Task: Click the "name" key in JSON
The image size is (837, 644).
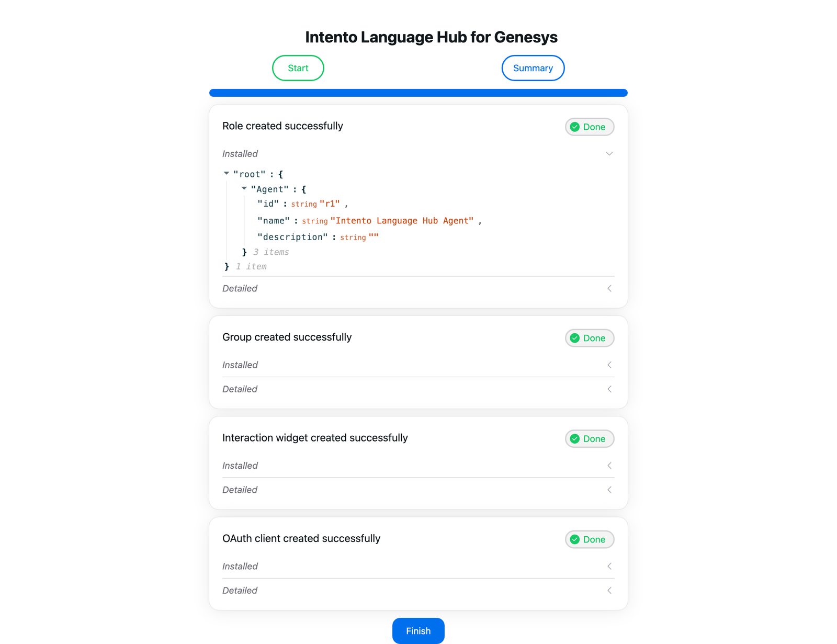Action: coord(274,221)
